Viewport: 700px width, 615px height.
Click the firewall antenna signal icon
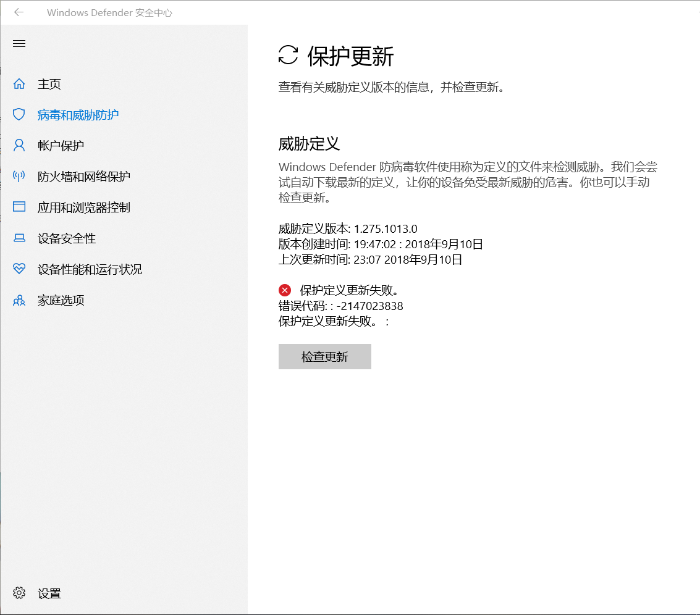(x=19, y=176)
